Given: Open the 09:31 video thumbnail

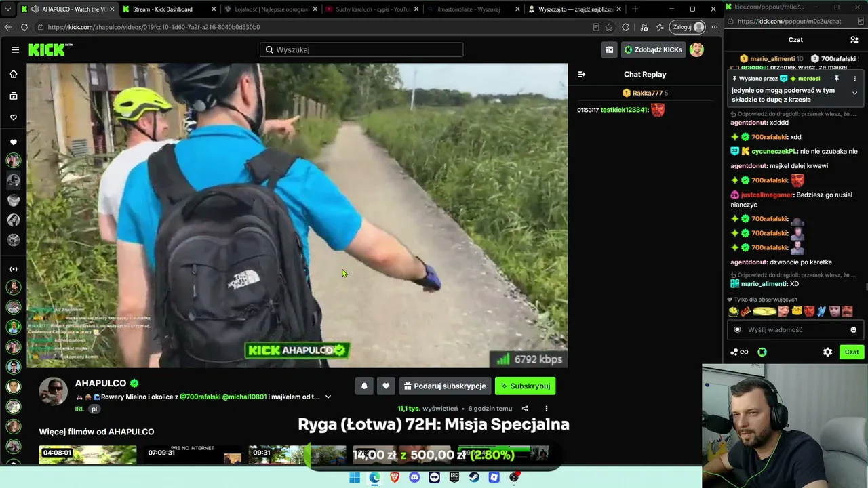Looking at the screenshot, I should (297, 454).
